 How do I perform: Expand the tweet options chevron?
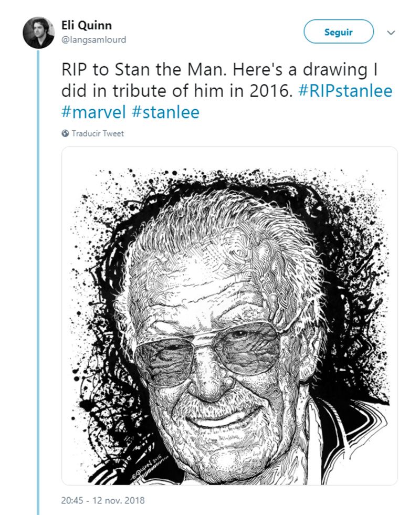[x=391, y=33]
